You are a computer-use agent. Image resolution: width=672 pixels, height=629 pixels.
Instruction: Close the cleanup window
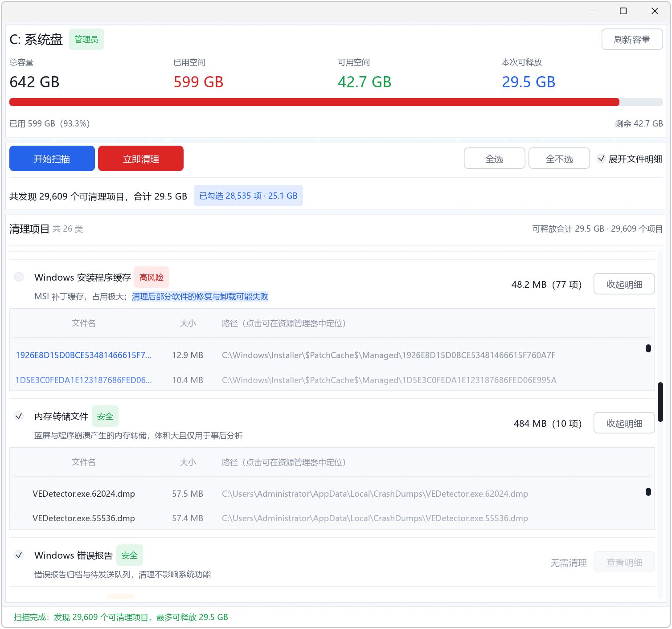coord(655,11)
